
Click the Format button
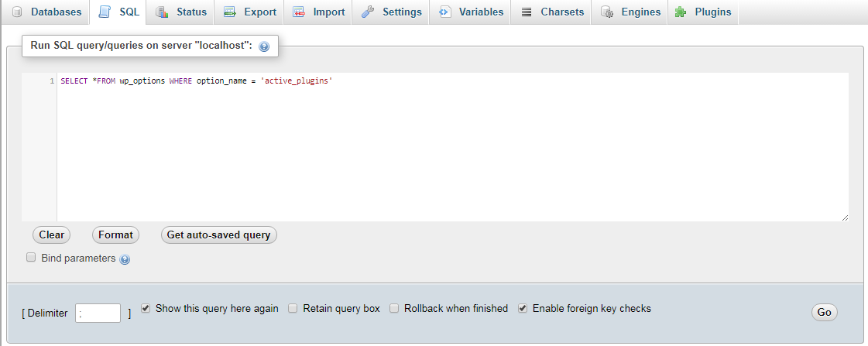115,235
